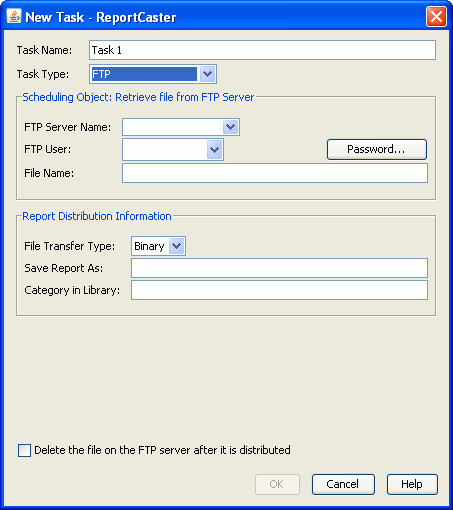Image resolution: width=453 pixels, height=510 pixels.
Task: Click the Java icon in title bar
Action: 14,16
